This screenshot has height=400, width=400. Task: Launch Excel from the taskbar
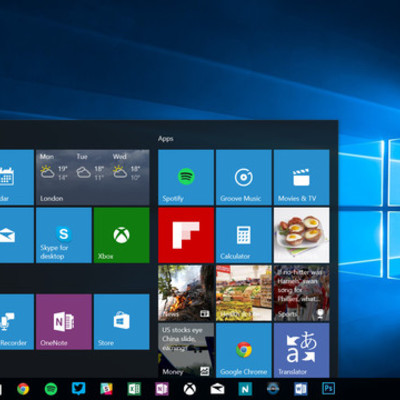tap(134, 389)
